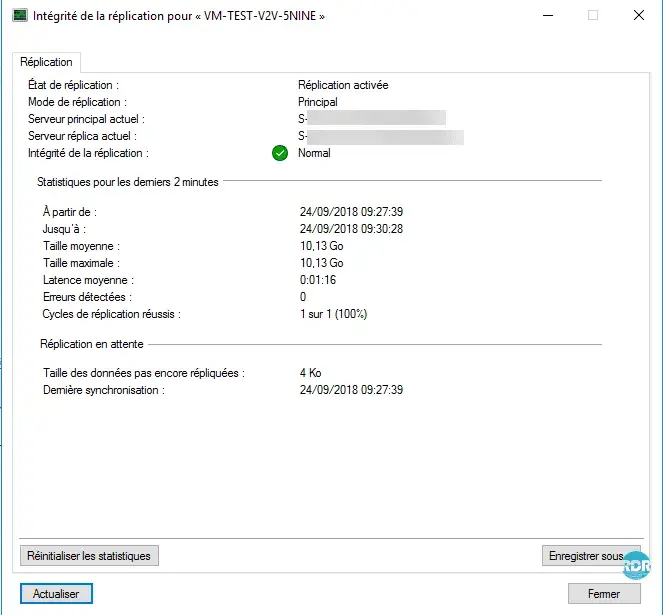Image resolution: width=663 pixels, height=615 pixels.
Task: Click the Réplication activée state value
Action: point(343,85)
